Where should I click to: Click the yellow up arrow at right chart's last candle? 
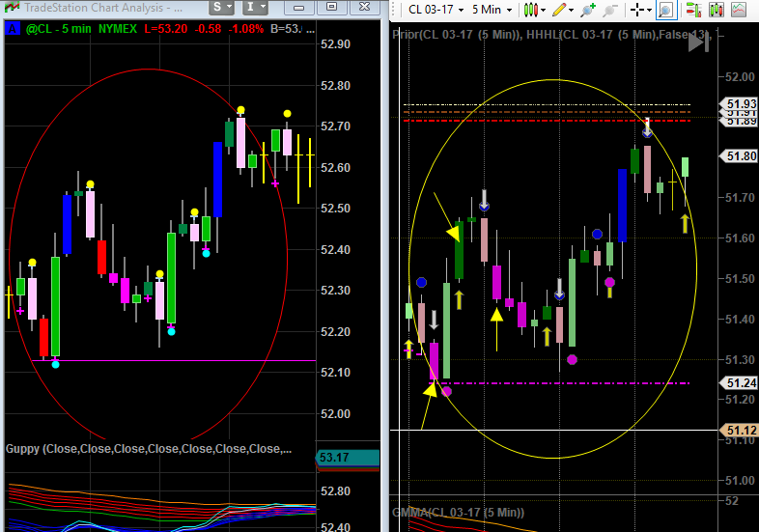pyautogui.click(x=685, y=224)
